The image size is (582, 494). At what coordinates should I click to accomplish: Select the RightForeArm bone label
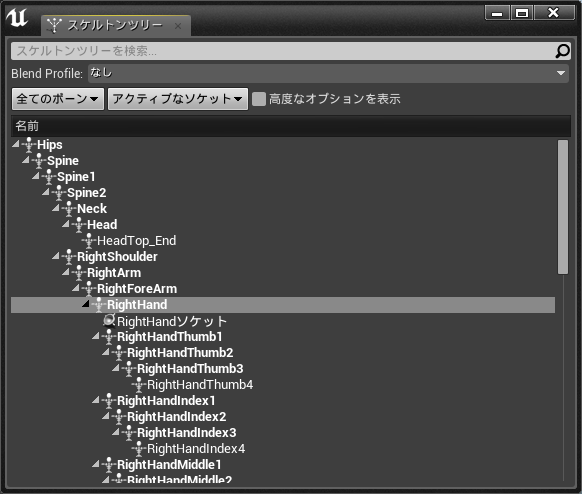pos(137,288)
